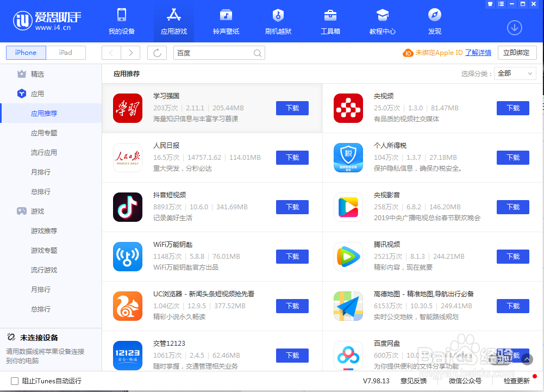Open the 应用游戏 apps section
The width and height of the screenshot is (544, 392).
click(x=174, y=22)
